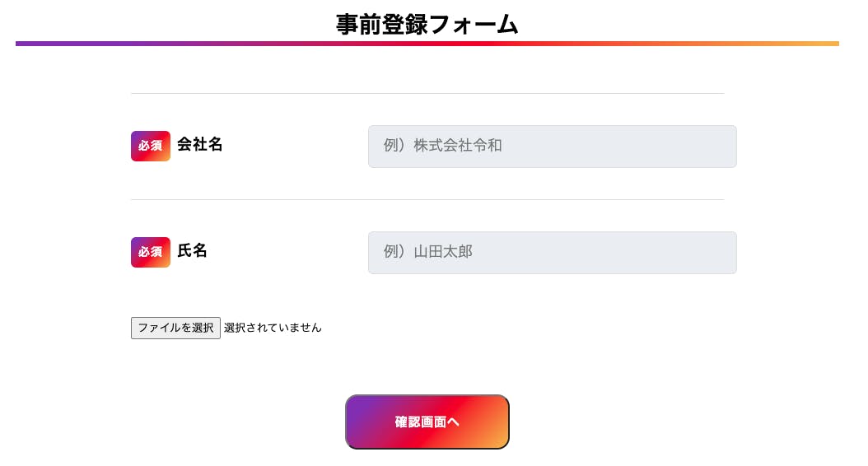The image size is (868, 466).
Task: Go to confirmation with 確認画面へ button
Action: (x=427, y=422)
